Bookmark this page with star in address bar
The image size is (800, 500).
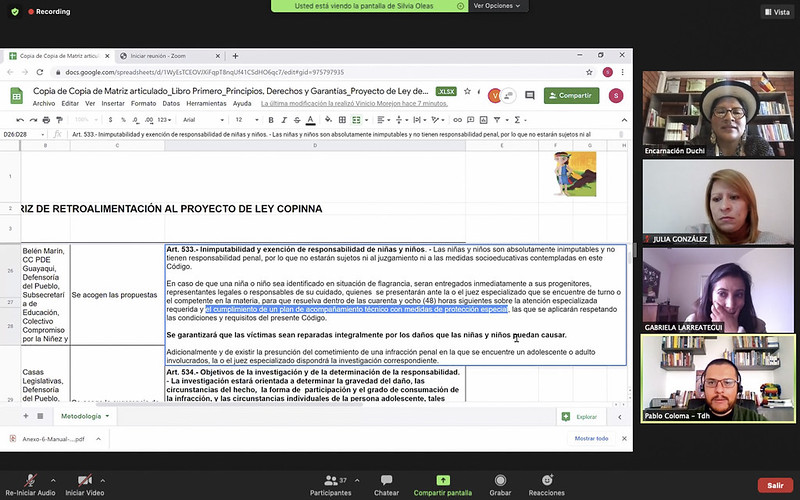tap(589, 72)
